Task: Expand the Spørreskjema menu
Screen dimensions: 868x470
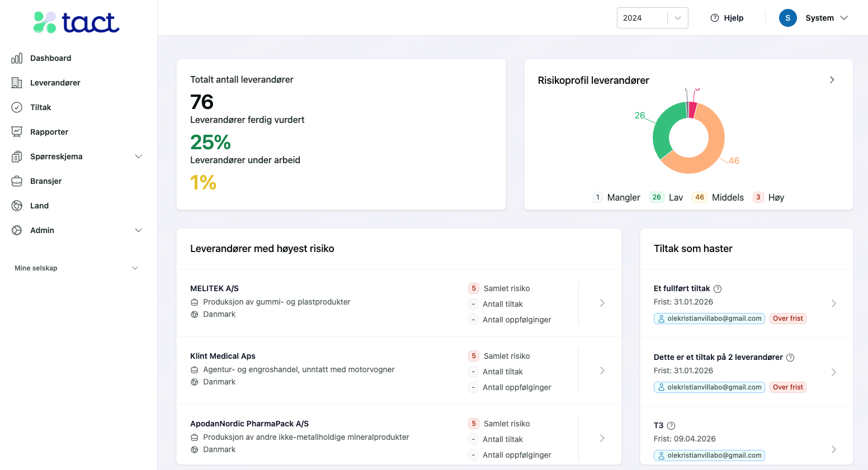Action: tap(138, 156)
